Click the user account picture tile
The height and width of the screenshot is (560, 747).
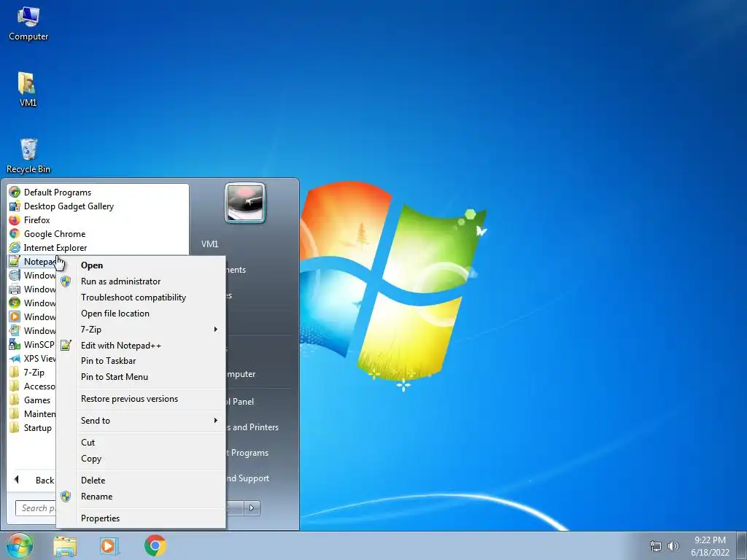coord(245,203)
